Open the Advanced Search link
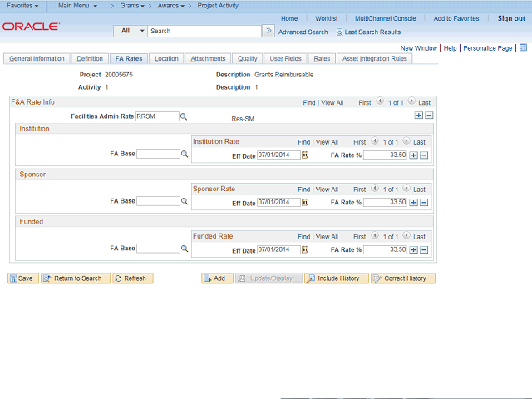Image resolution: width=532 pixels, height=399 pixels. pyautogui.click(x=303, y=32)
